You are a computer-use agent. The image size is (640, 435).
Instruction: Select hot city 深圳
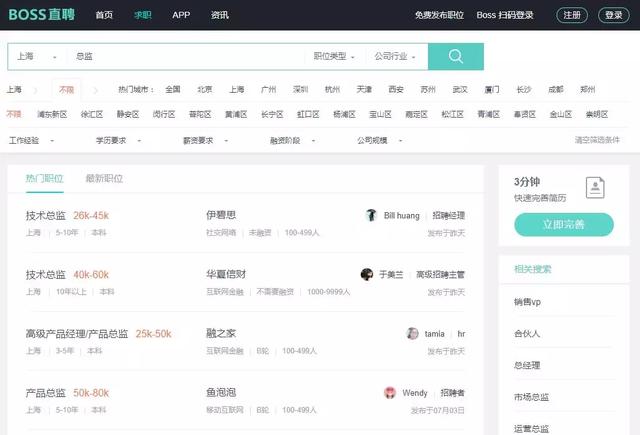tap(300, 89)
